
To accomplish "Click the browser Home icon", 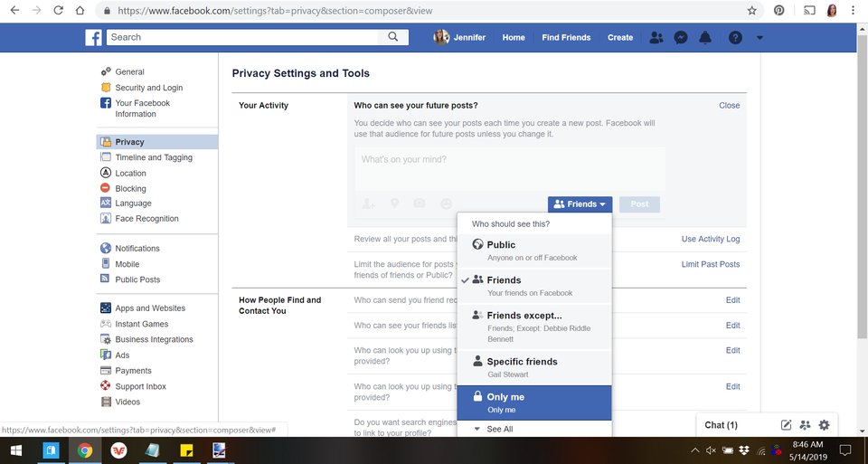I will 80,11.
